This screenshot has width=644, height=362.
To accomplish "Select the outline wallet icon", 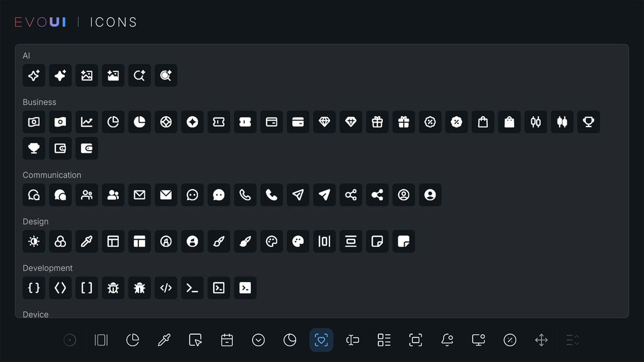I will coord(60,149).
